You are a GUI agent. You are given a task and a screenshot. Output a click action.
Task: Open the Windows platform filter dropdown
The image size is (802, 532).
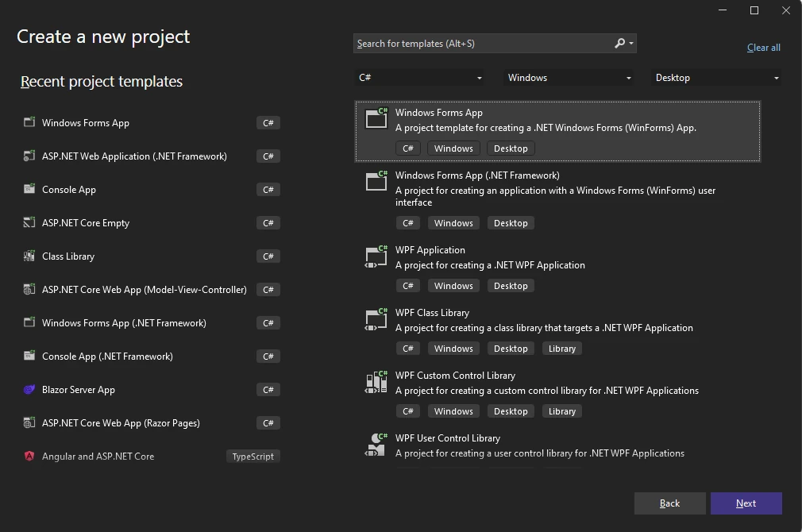pyautogui.click(x=568, y=77)
